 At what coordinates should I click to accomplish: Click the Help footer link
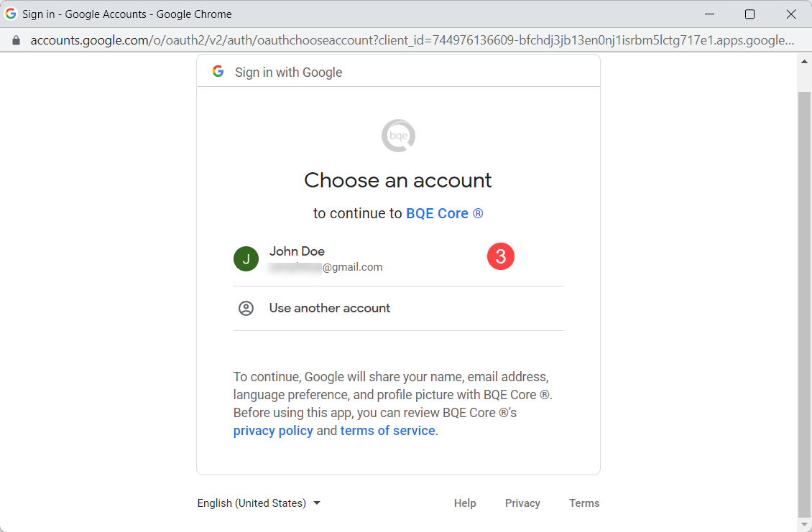point(464,503)
